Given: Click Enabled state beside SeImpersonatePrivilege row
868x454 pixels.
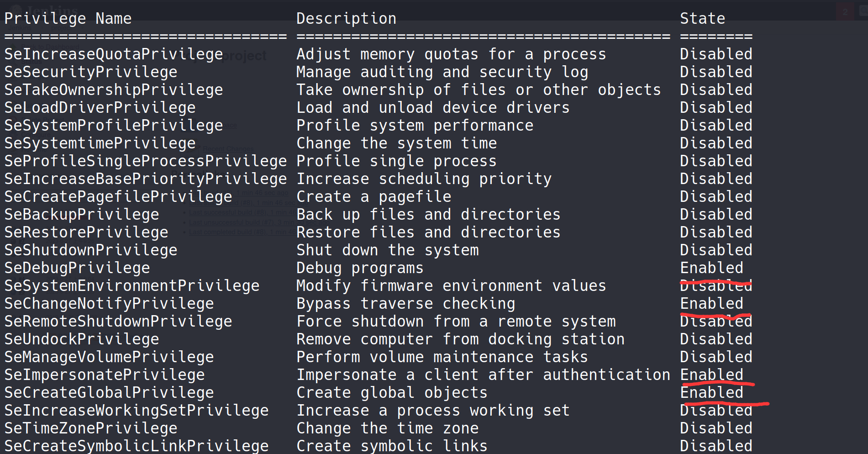Looking at the screenshot, I should point(711,375).
